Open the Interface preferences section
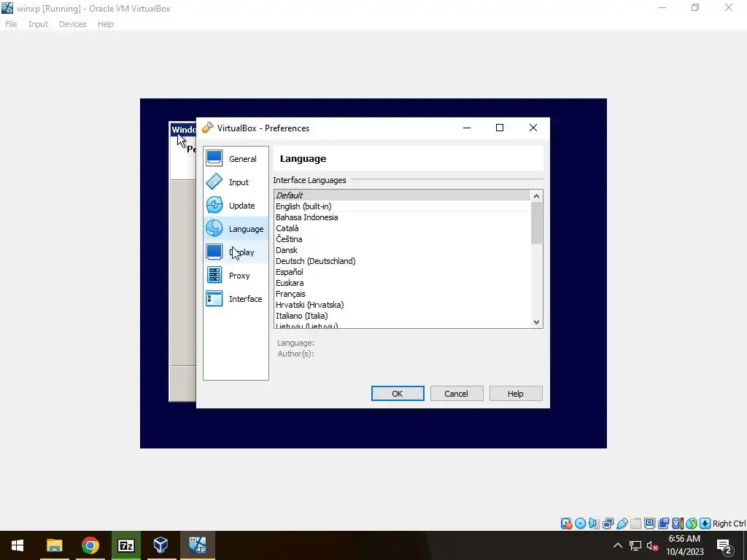Image resolution: width=747 pixels, height=560 pixels. (x=236, y=298)
